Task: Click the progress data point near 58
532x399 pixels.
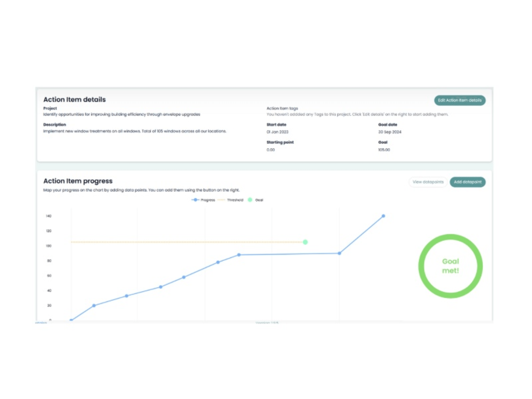Action: point(183,277)
